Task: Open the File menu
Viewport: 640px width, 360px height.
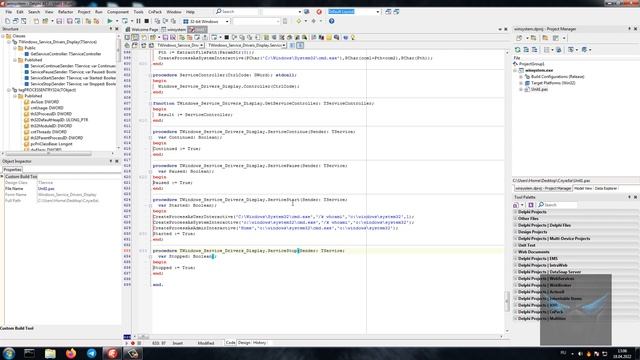Action: coord(9,12)
